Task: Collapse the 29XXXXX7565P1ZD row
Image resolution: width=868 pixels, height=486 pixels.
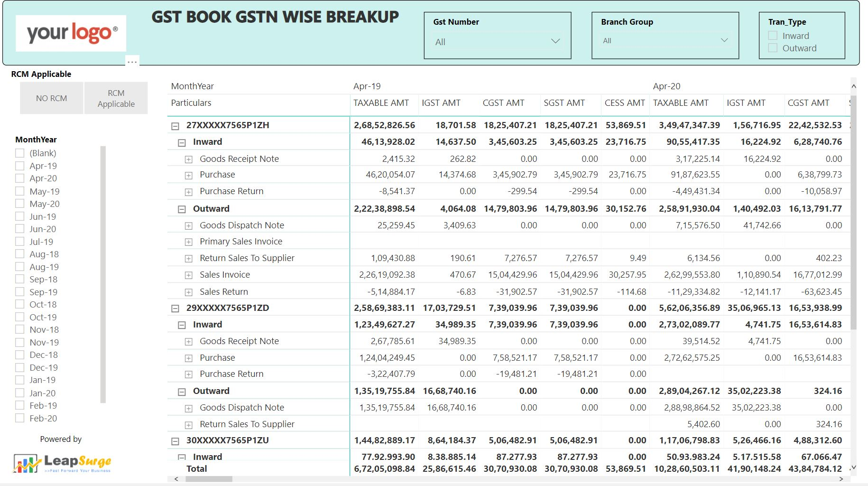Action: tap(175, 308)
